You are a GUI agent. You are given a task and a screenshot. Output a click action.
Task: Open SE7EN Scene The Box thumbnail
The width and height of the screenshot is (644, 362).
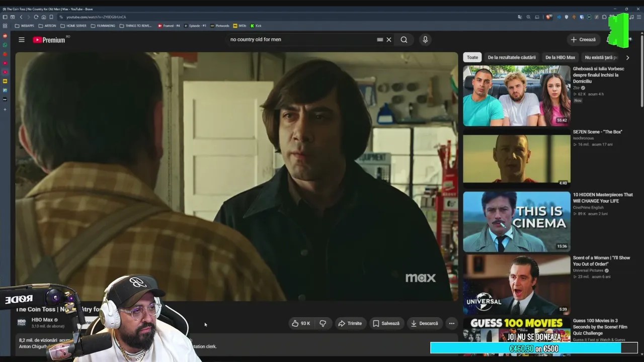(x=517, y=158)
